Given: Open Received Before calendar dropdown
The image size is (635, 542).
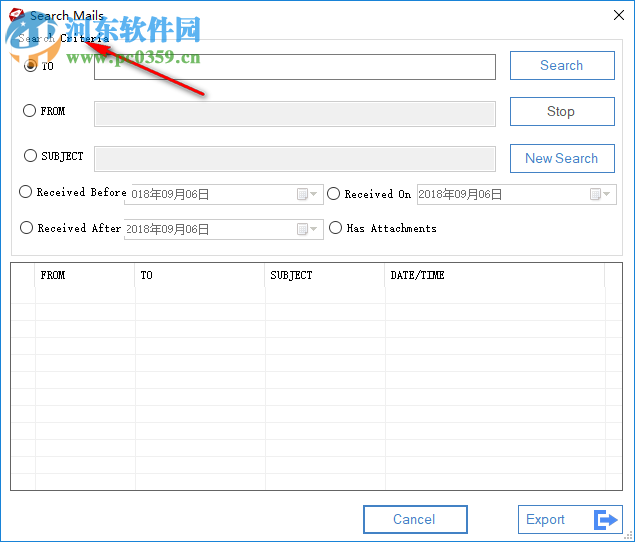Looking at the screenshot, I should [x=307, y=194].
